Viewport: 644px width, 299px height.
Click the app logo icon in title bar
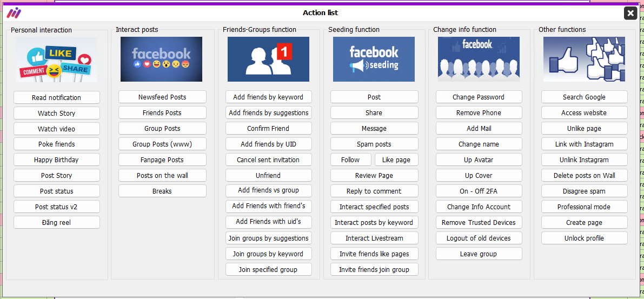(x=14, y=13)
